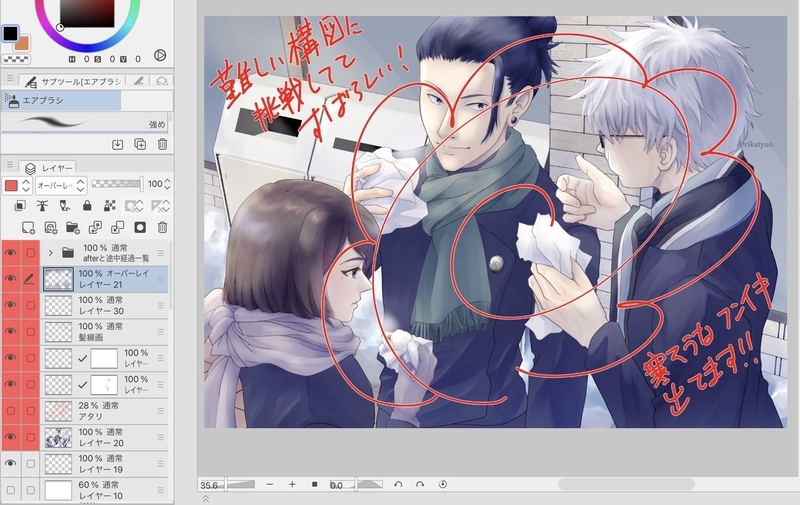Image resolution: width=800 pixels, height=505 pixels.
Task: Click merge with layer below icon
Action: tap(117, 228)
